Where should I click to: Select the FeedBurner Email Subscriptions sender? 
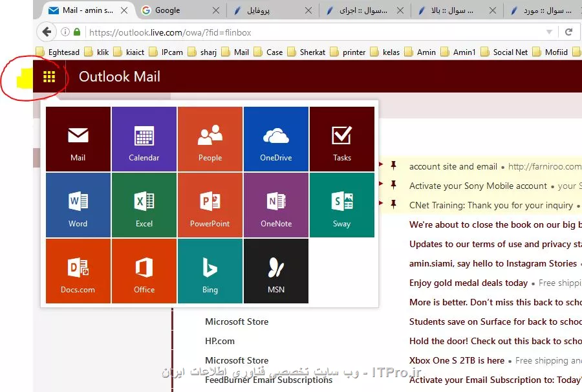tap(268, 380)
